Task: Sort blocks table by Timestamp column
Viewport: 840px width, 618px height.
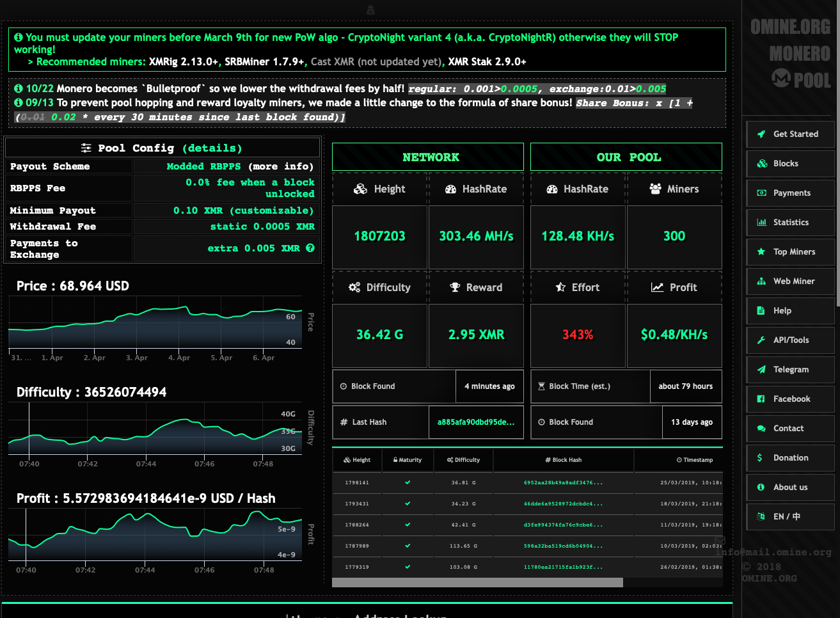Action: pos(694,460)
